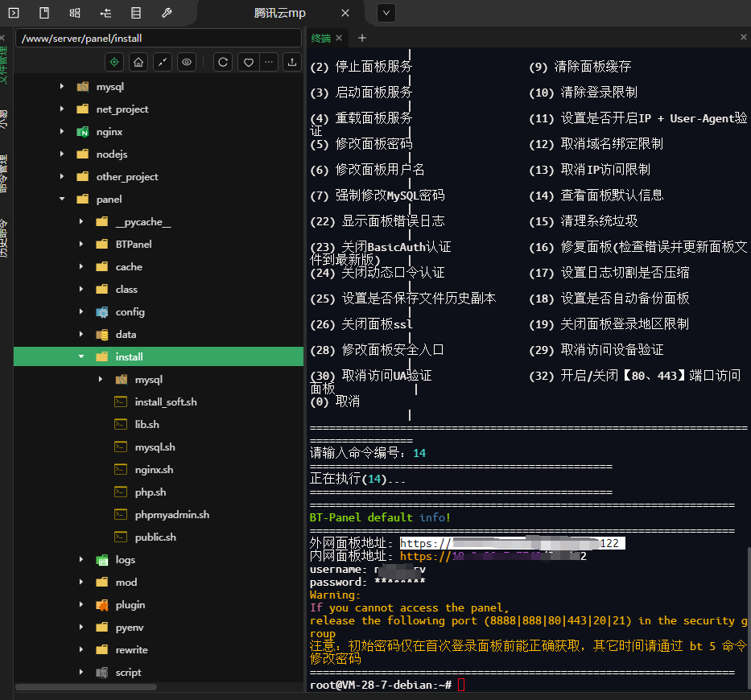751x700 pixels.
Task: Click the heart favorites icon
Action: 249,62
